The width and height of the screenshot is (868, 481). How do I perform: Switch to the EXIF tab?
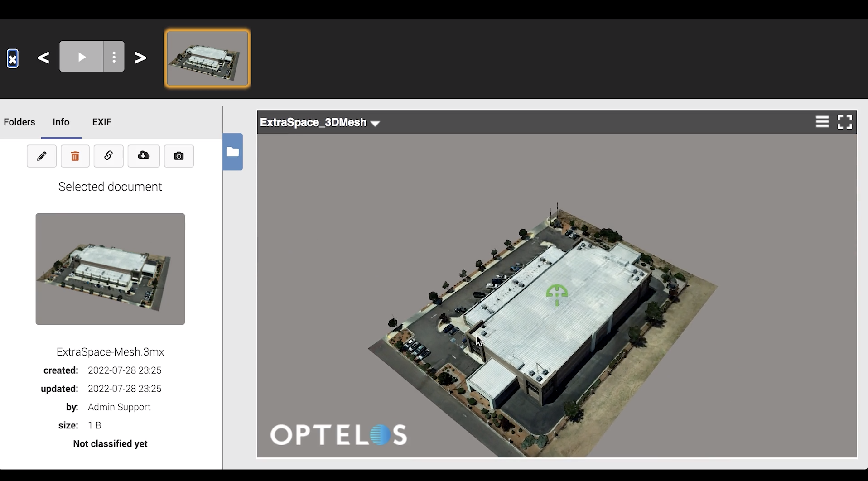[102, 122]
